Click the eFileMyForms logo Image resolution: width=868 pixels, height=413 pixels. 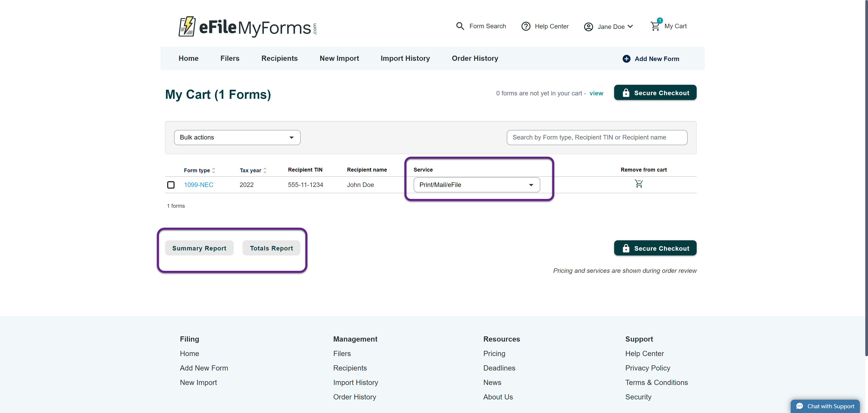pyautogui.click(x=247, y=27)
